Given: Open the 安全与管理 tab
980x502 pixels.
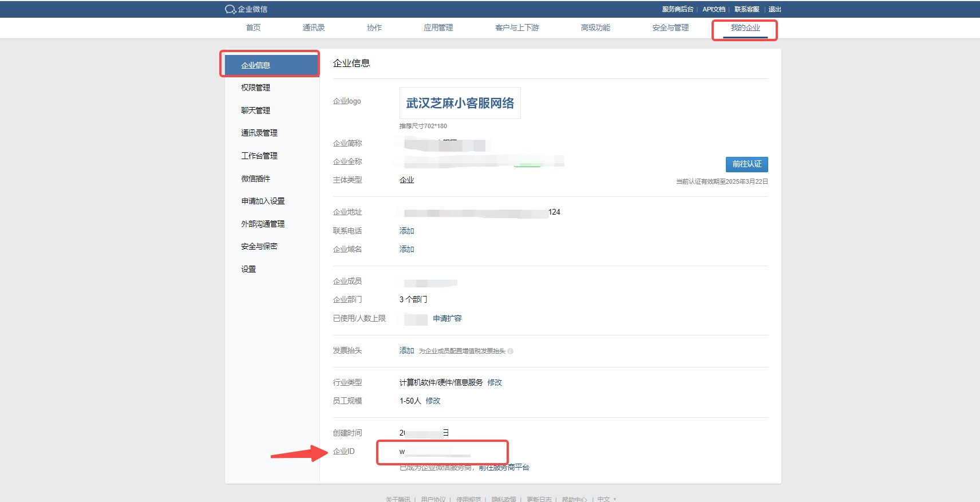Looking at the screenshot, I should [670, 27].
